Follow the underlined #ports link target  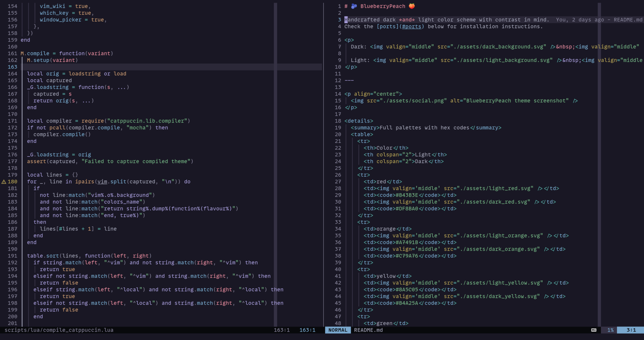[412, 26]
